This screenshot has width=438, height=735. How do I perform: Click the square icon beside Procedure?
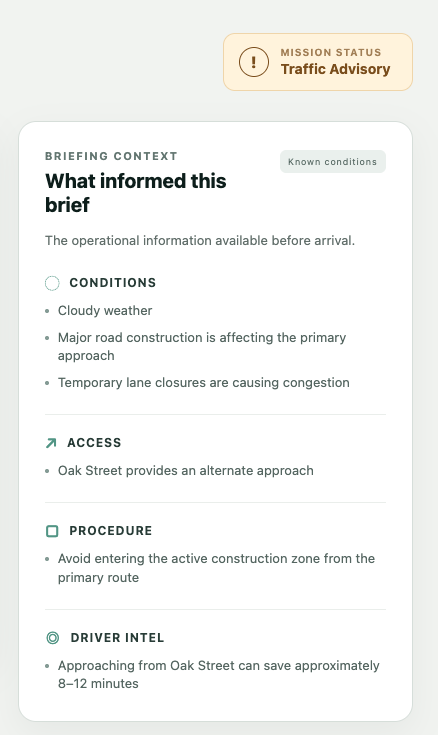(x=52, y=531)
